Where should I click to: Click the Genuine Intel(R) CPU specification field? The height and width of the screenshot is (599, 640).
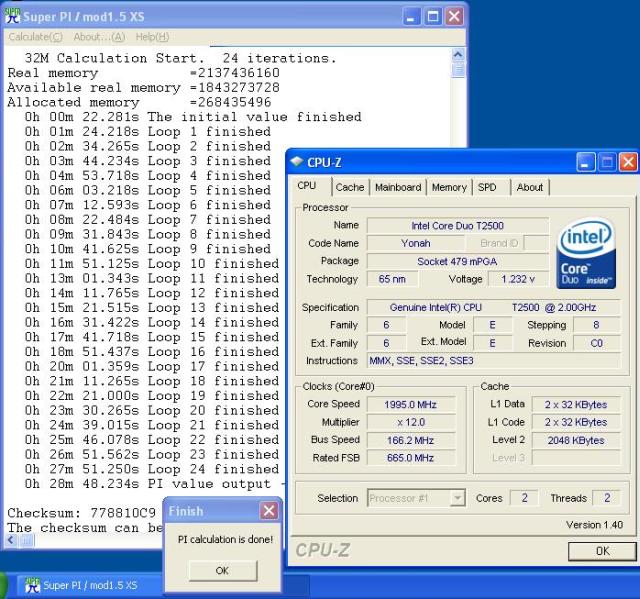coord(493,307)
